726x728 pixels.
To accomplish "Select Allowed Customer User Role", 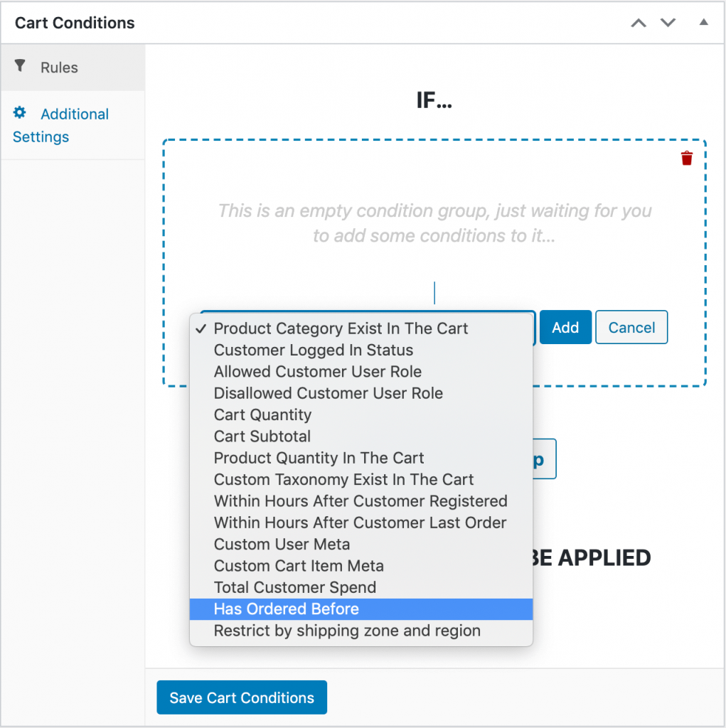I will point(361,372).
